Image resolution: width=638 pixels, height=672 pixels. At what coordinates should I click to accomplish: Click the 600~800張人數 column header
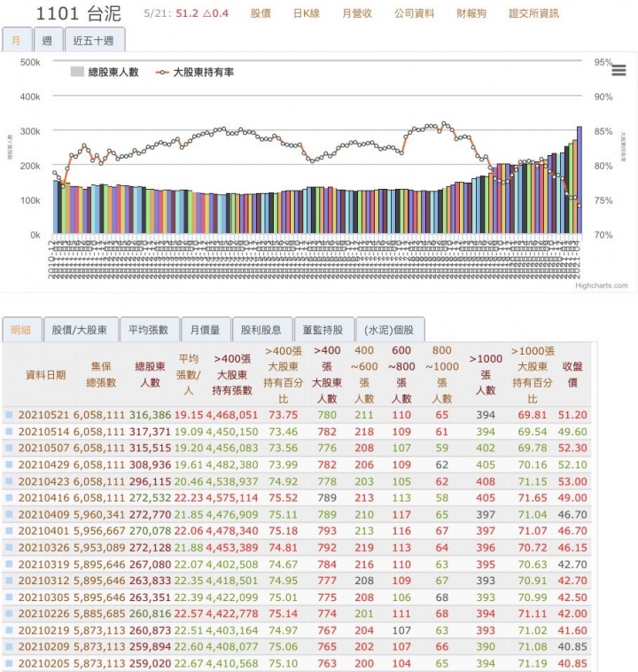click(x=401, y=375)
